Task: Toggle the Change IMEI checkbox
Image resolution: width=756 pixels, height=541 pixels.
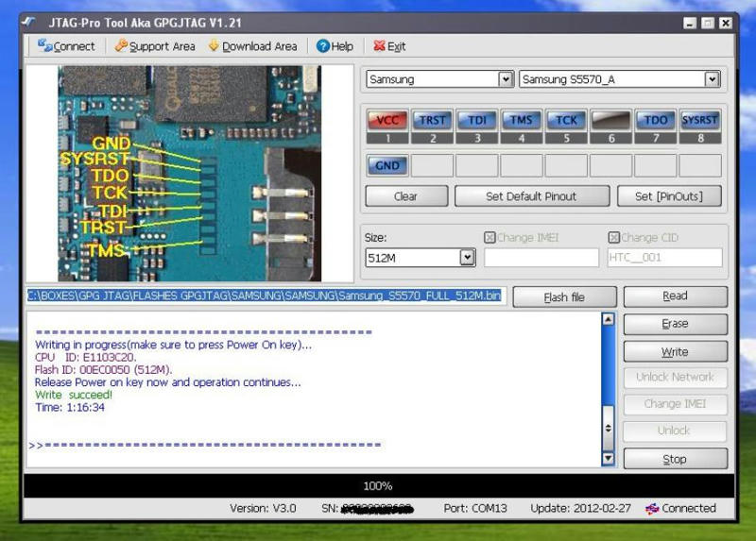Action: [x=490, y=238]
